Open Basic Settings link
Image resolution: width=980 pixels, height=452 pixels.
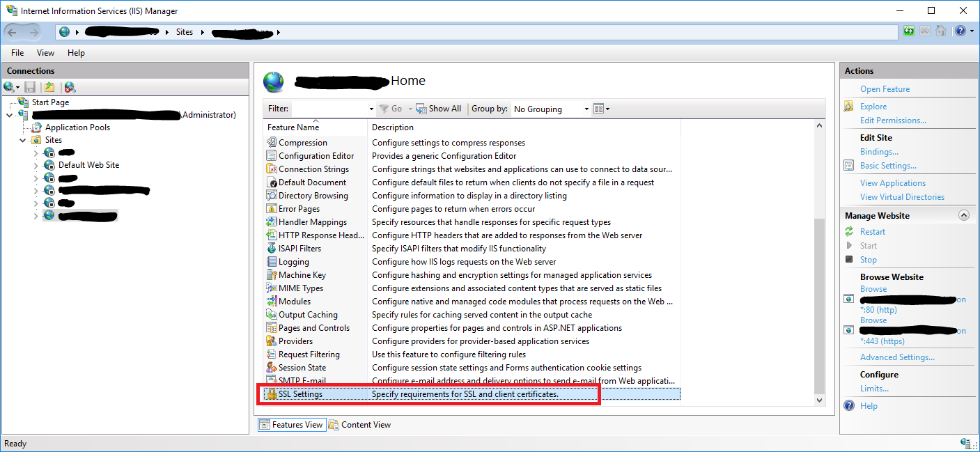point(888,166)
